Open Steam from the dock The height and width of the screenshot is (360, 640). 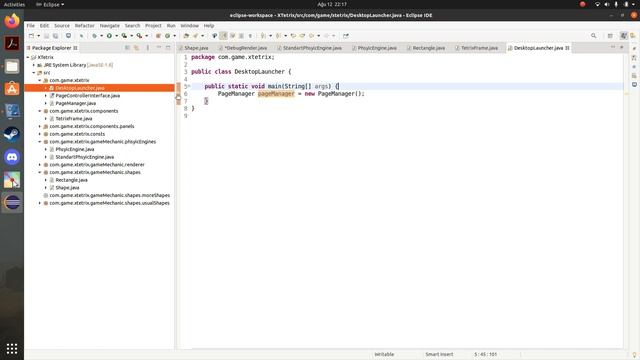pyautogui.click(x=12, y=134)
